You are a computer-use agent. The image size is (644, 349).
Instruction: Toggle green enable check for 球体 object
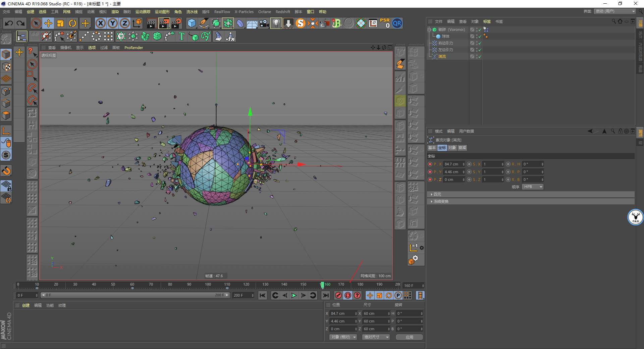pos(480,37)
